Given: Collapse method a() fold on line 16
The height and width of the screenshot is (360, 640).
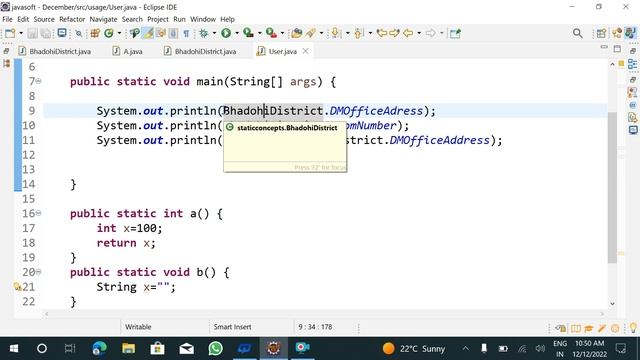Looking at the screenshot, I should pyautogui.click(x=38, y=213).
